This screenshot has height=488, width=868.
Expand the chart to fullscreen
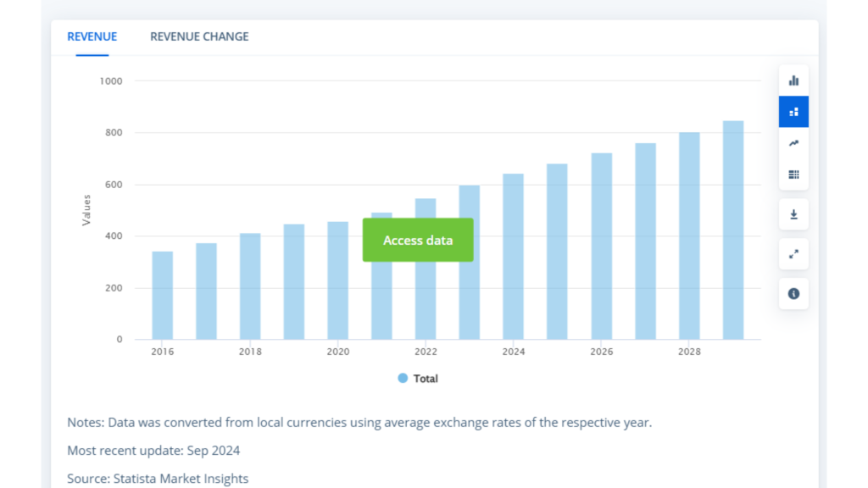point(793,253)
